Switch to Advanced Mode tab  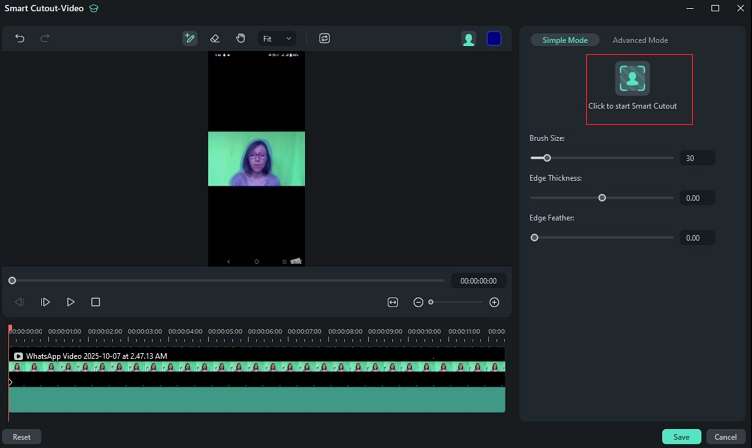[640, 40]
